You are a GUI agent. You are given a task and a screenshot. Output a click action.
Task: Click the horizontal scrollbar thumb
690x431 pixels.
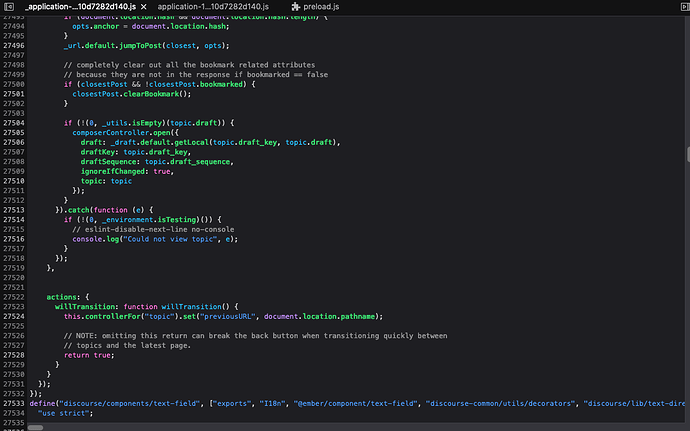(35, 427)
